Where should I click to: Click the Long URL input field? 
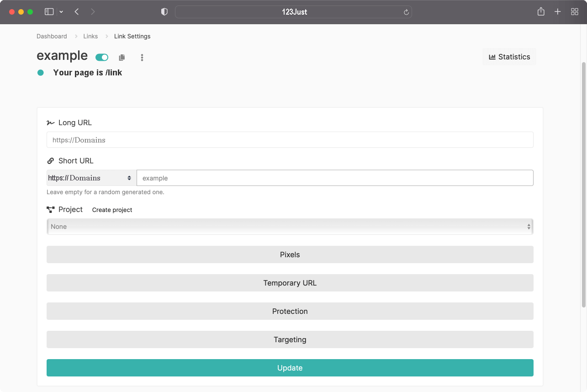pos(290,140)
